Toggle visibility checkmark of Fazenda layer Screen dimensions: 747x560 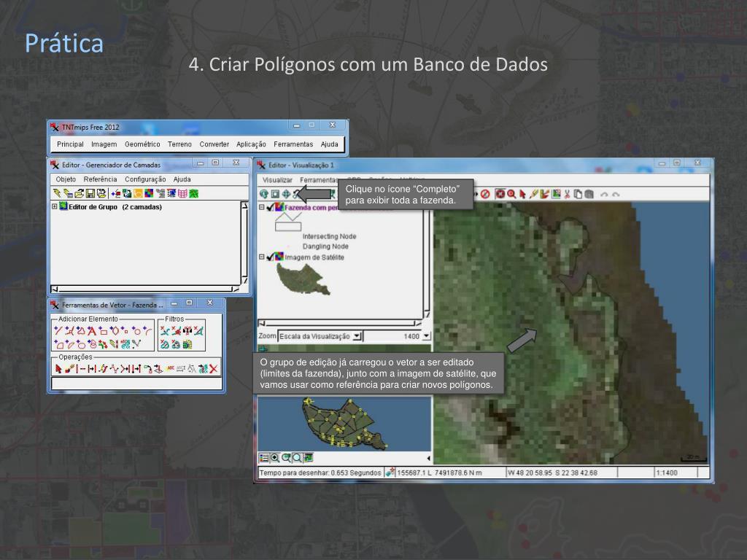coord(271,208)
